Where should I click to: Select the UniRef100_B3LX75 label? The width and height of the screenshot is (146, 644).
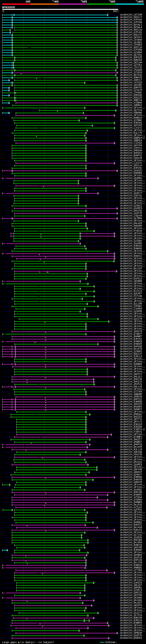point(131,133)
